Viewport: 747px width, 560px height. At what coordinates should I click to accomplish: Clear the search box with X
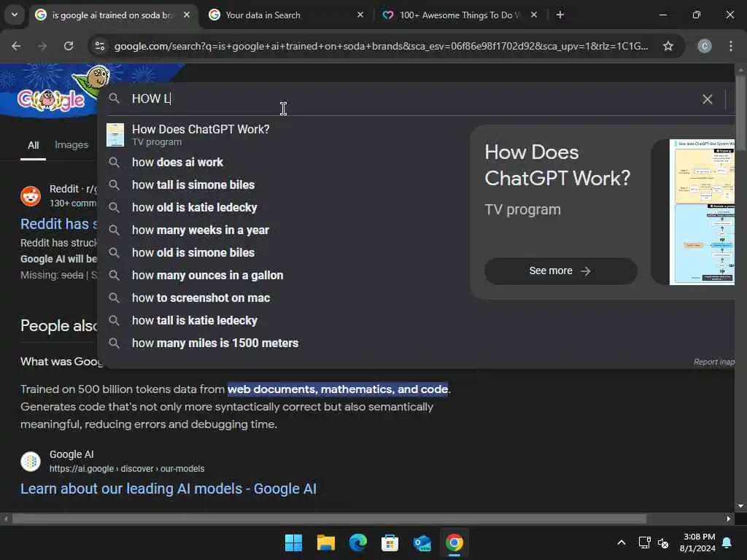coord(707,99)
